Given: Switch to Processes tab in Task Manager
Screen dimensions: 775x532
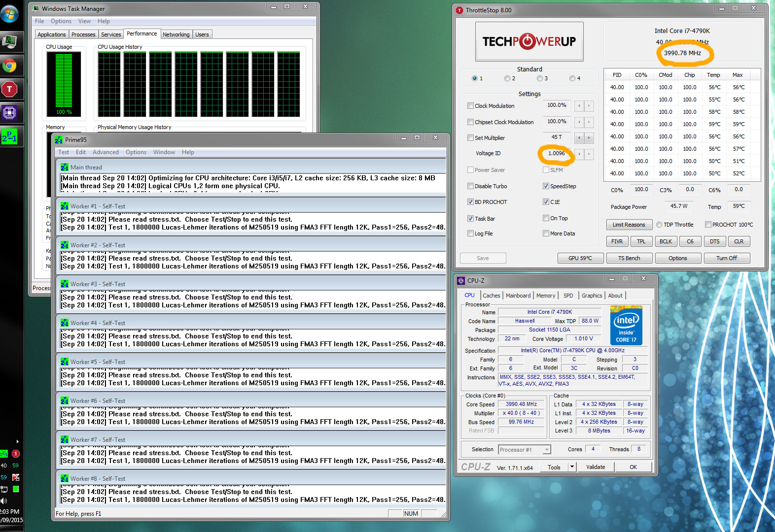Looking at the screenshot, I should click(83, 34).
